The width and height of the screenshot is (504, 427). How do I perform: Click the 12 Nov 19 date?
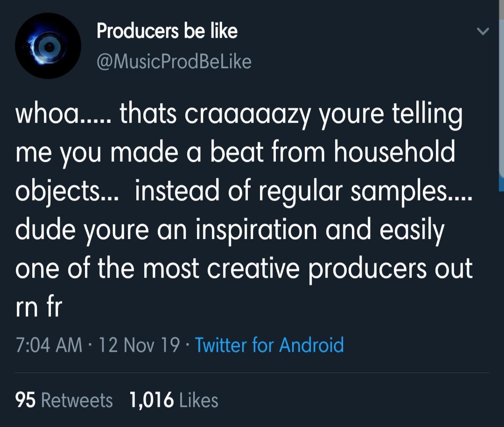(x=140, y=345)
